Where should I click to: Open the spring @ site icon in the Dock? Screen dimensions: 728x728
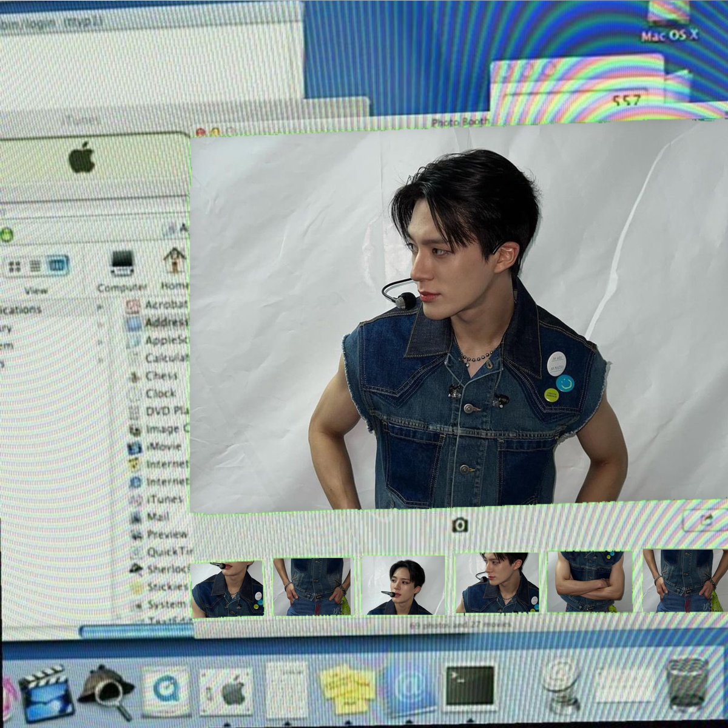point(561,686)
